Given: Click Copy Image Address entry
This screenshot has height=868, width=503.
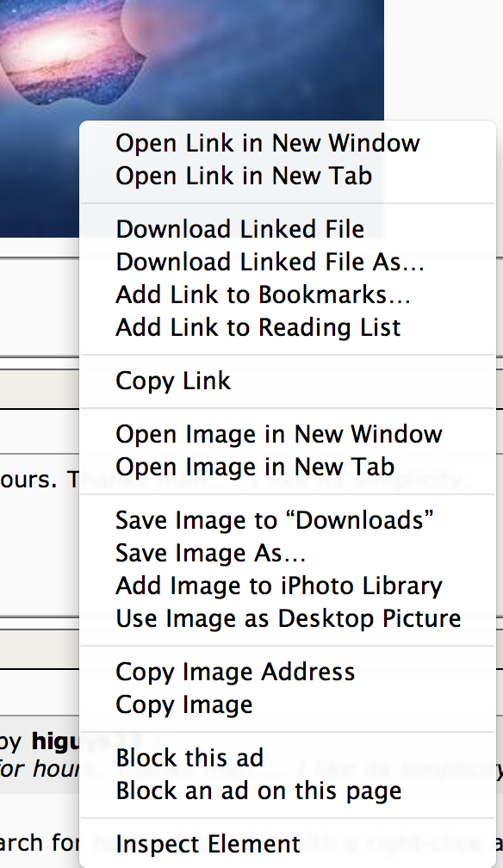Looking at the screenshot, I should tap(288, 672).
